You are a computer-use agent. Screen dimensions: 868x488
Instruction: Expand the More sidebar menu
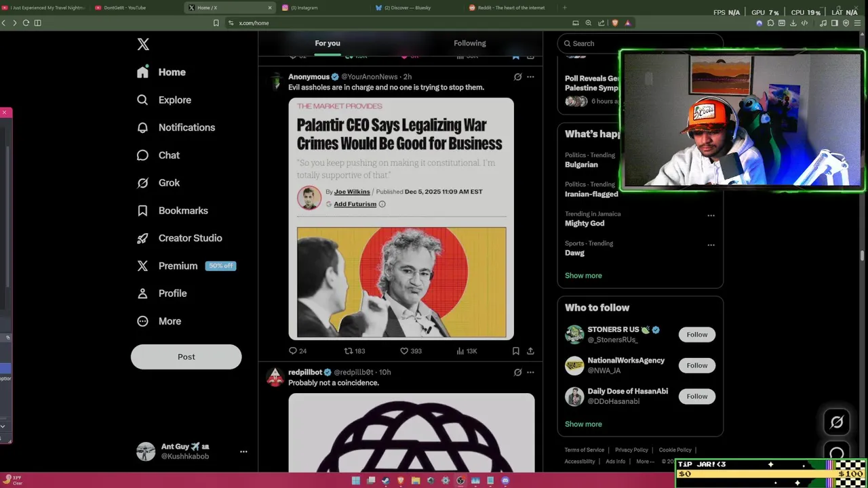point(159,321)
